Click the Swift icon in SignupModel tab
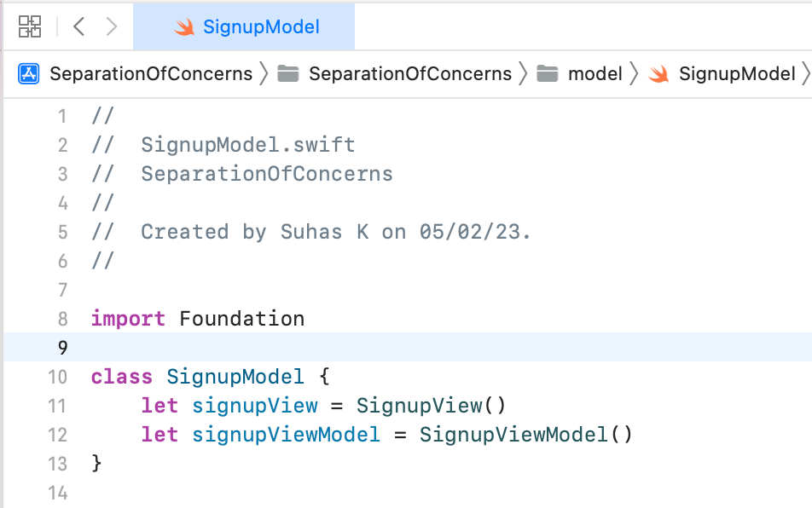Viewport: 812px width, 508px height. click(184, 27)
